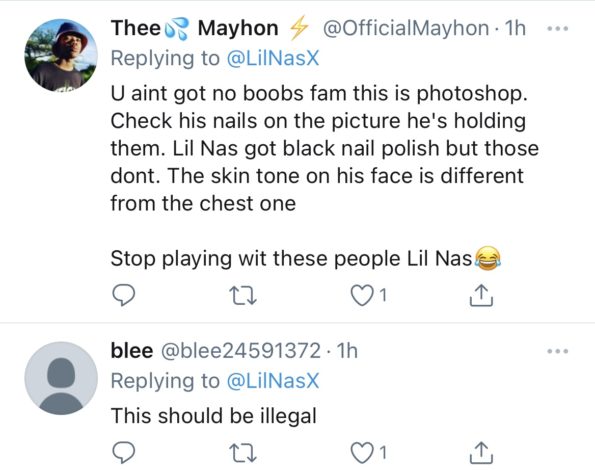595x470 pixels.
Task: Open @LilNasX link in blee's reply
Action: click(x=273, y=381)
